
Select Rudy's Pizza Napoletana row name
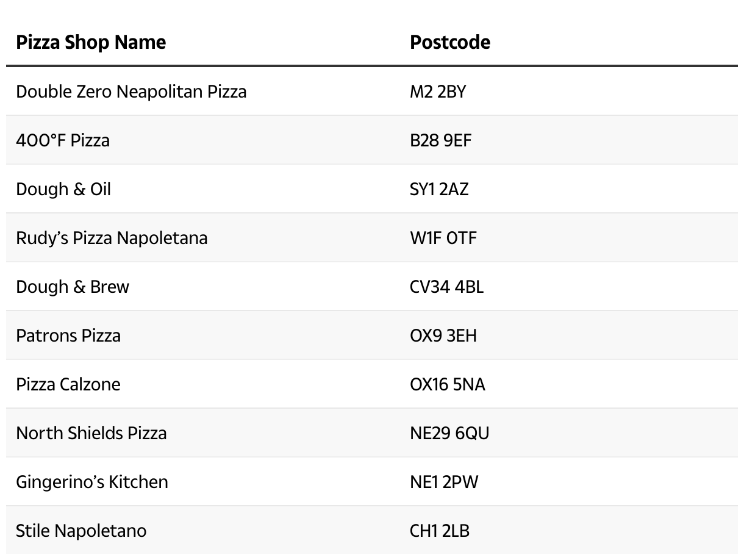112,238
